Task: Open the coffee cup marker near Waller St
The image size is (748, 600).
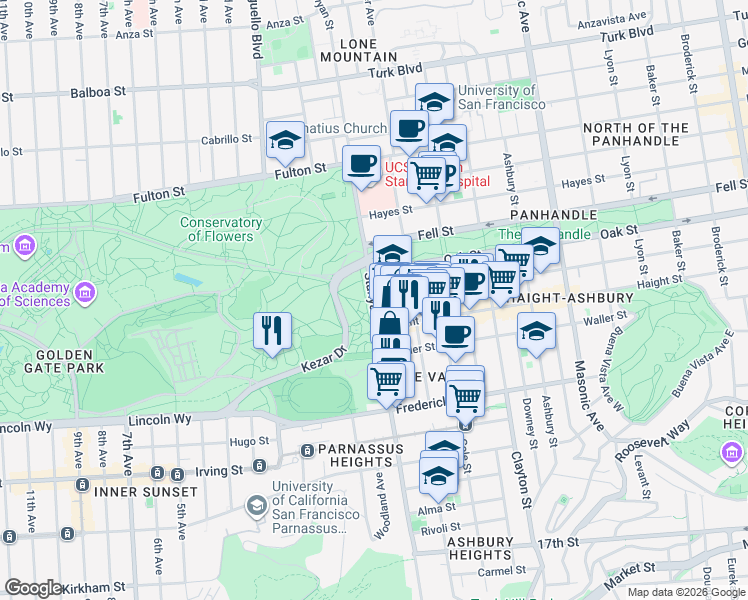Action: click(456, 336)
